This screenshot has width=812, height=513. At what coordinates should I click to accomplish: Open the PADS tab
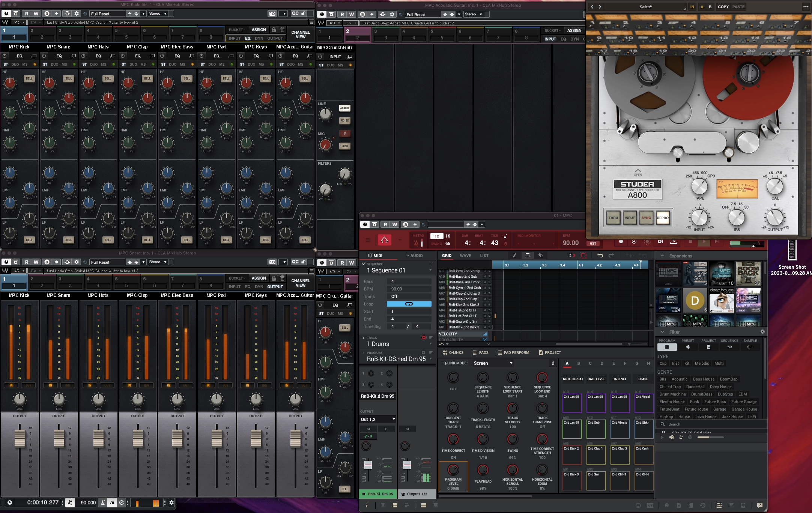481,352
